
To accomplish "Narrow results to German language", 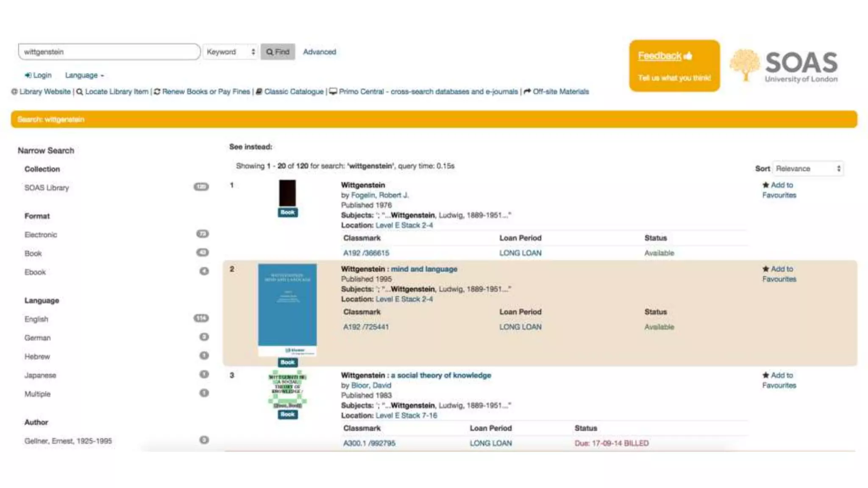I will (37, 338).
